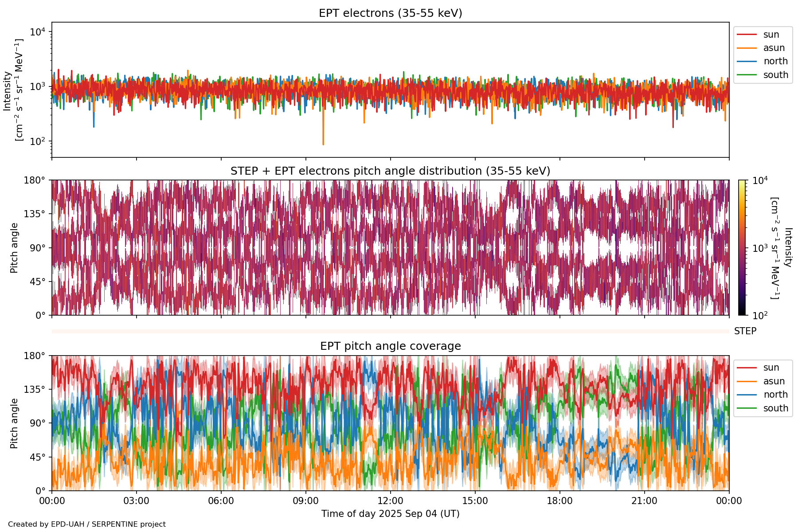Click the asun entry in the pitch angle coverage legend
This screenshot has height=532, width=798.
click(774, 381)
